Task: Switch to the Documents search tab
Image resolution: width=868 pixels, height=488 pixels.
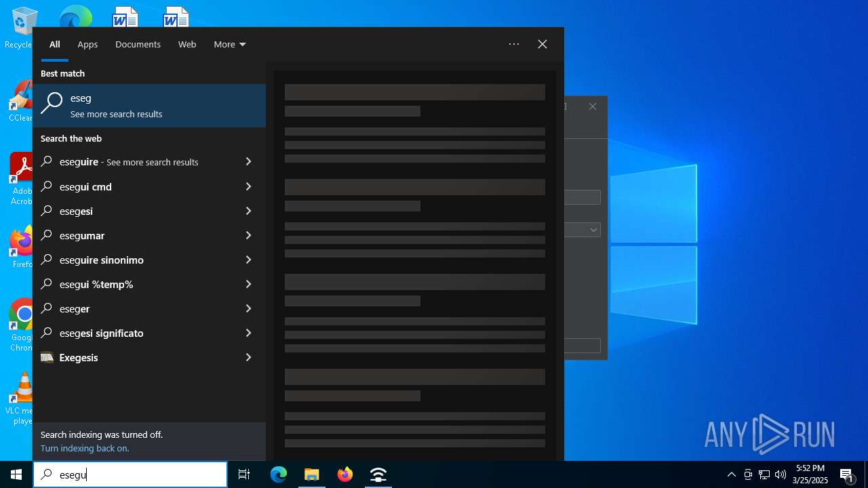Action: click(138, 44)
